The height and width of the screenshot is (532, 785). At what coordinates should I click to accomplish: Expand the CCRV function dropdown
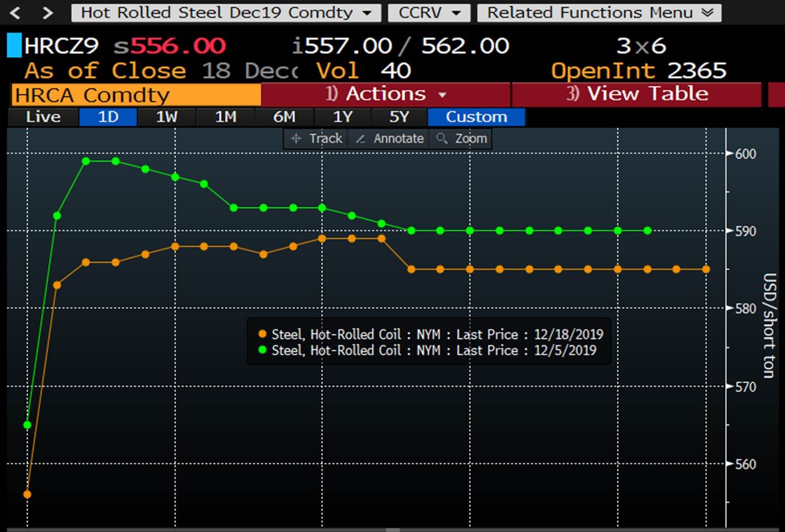[429, 13]
